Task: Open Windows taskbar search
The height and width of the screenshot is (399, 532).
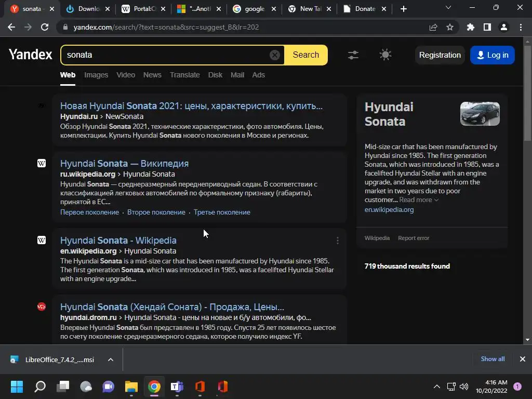Action: pos(40,387)
